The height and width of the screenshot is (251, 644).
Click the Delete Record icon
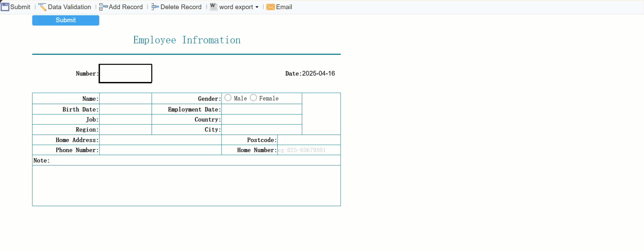pyautogui.click(x=155, y=7)
